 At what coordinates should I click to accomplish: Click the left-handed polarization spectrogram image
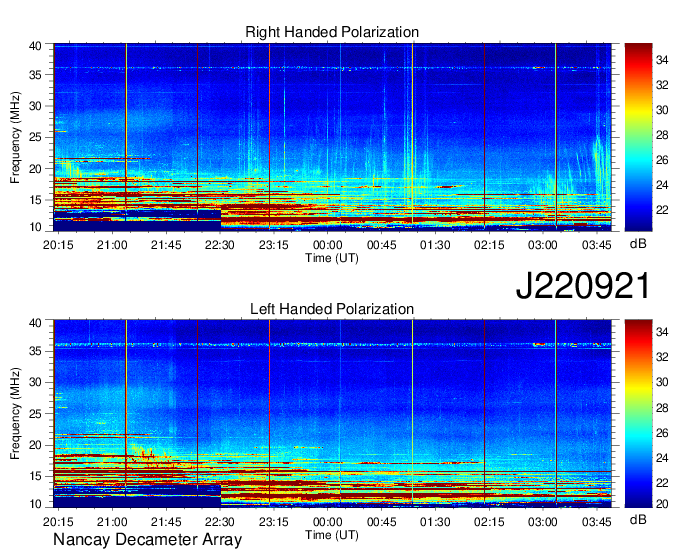[332, 414]
